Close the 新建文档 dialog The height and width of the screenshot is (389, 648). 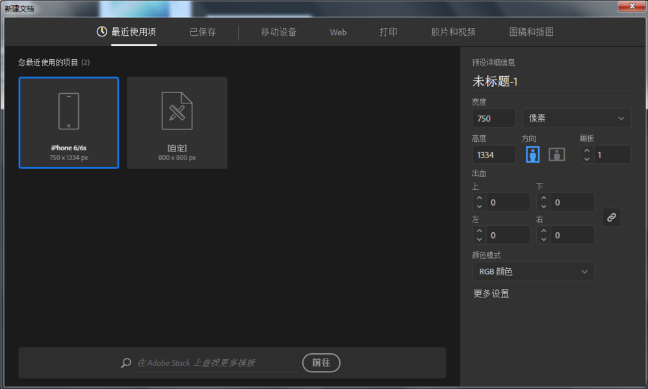pos(632,6)
